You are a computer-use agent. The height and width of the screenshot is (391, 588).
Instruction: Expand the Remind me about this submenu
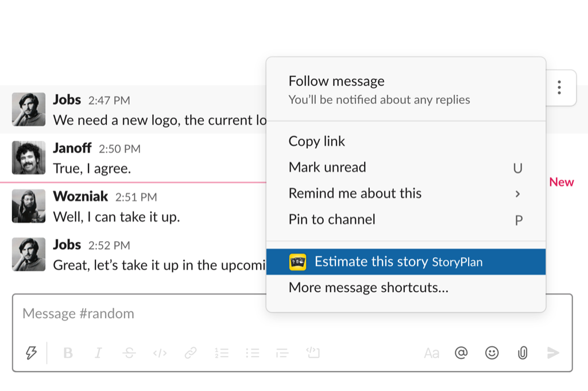click(355, 193)
